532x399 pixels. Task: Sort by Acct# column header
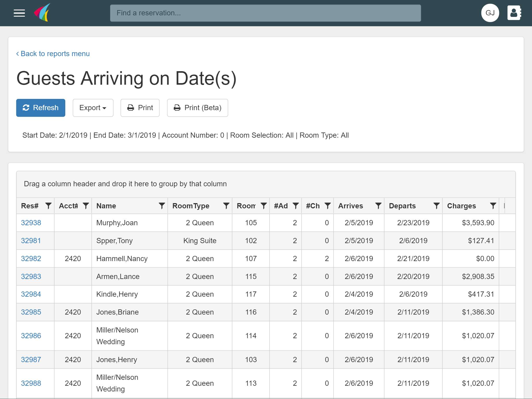[x=68, y=206]
